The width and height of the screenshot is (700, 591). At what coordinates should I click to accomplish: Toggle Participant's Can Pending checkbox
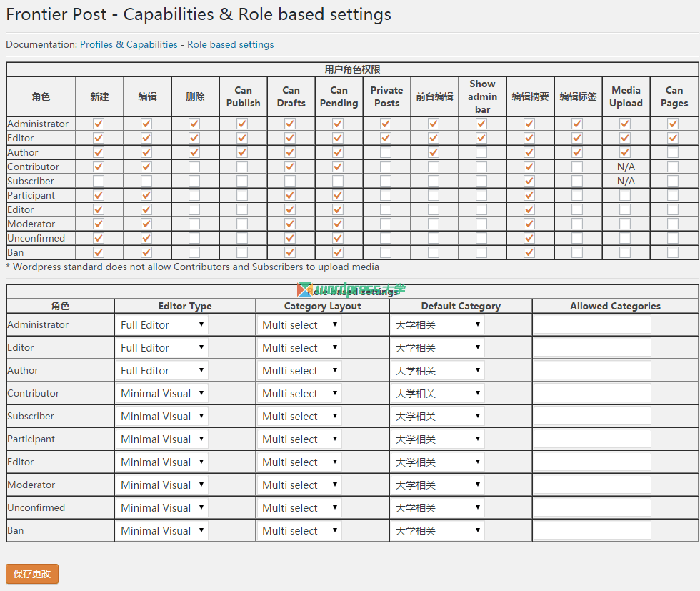(x=338, y=195)
